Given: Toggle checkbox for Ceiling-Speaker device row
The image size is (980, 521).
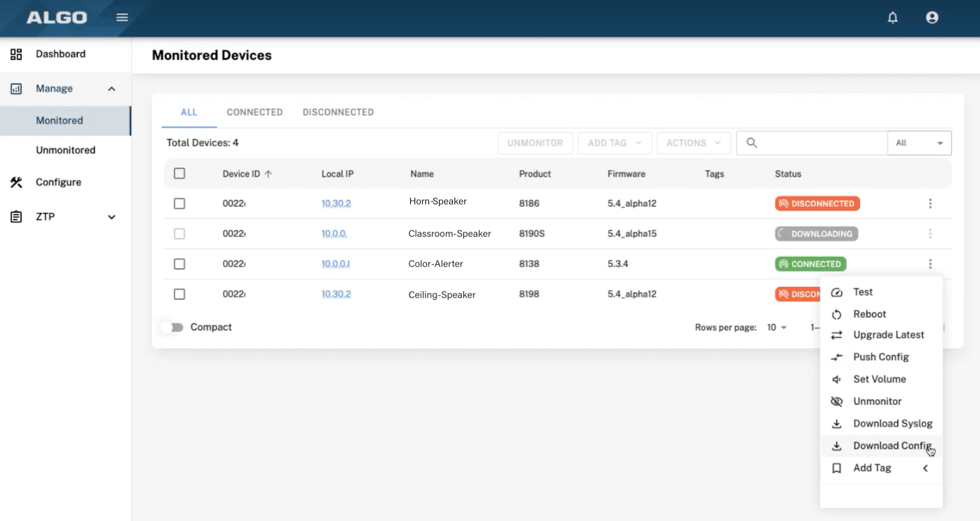Looking at the screenshot, I should 179,294.
